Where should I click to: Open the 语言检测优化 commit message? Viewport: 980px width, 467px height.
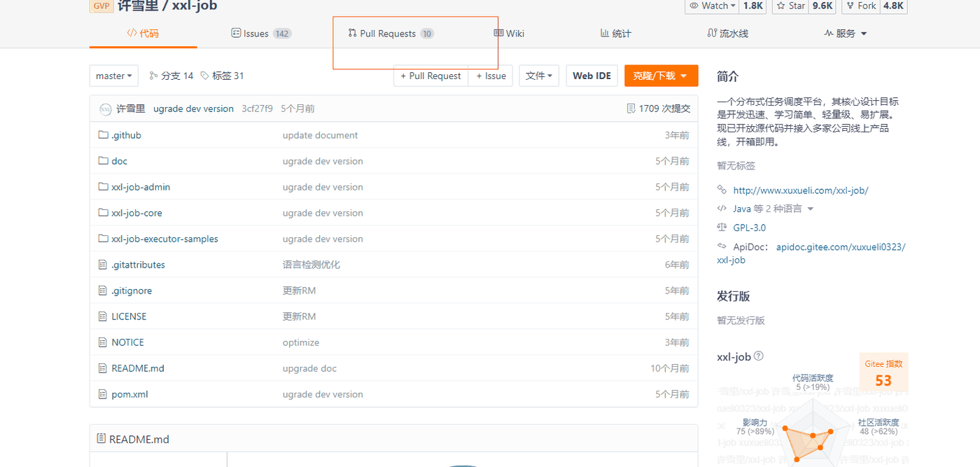point(311,265)
